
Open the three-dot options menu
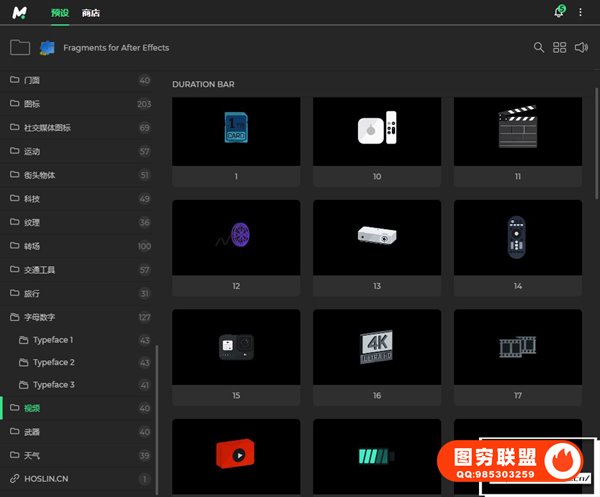580,13
